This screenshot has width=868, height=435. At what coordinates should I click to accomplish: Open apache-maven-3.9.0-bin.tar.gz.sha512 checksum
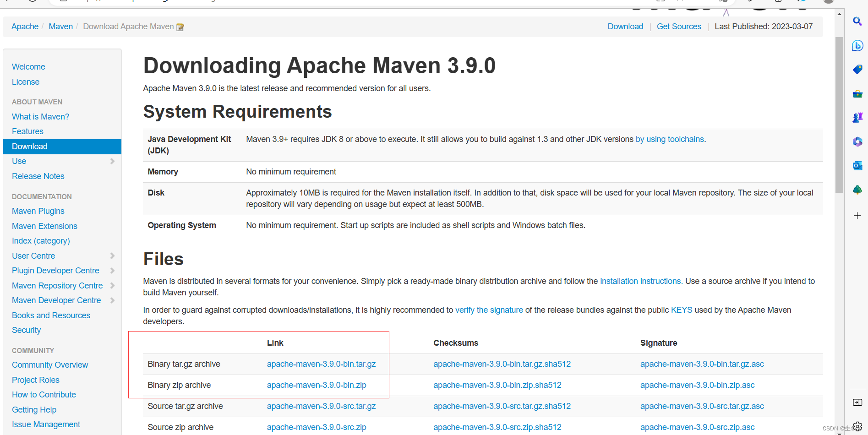[502, 364]
